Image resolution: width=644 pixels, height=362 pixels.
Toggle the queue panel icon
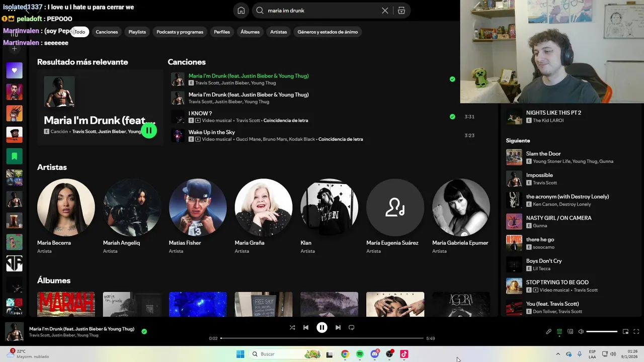tap(559, 332)
